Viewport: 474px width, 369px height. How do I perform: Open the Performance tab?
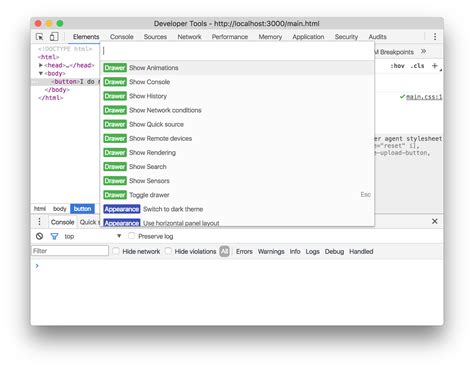click(x=230, y=37)
